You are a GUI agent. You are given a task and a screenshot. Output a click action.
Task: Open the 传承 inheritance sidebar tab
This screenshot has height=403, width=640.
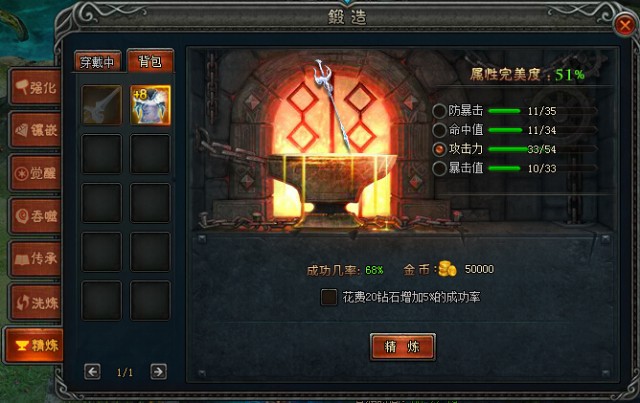coord(36,259)
